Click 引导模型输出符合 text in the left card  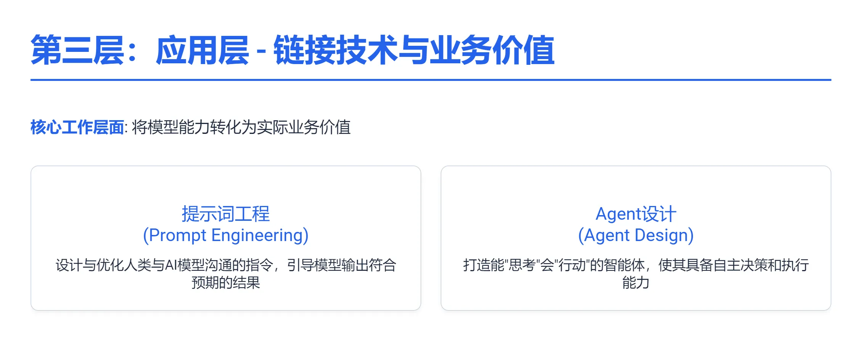pyautogui.click(x=342, y=265)
